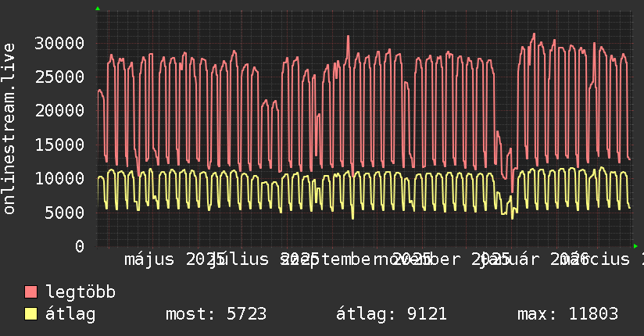Click the 0 y-axis label

(x=80, y=246)
